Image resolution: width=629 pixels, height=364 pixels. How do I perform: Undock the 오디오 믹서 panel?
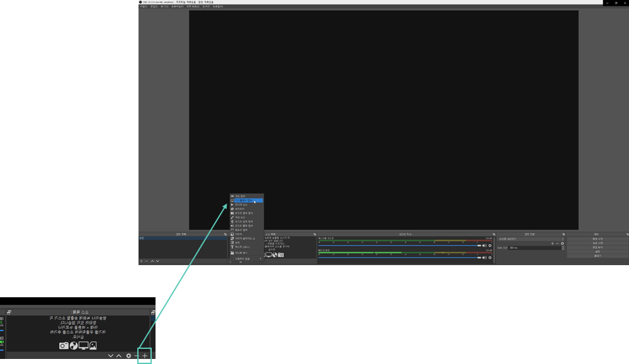(494, 234)
